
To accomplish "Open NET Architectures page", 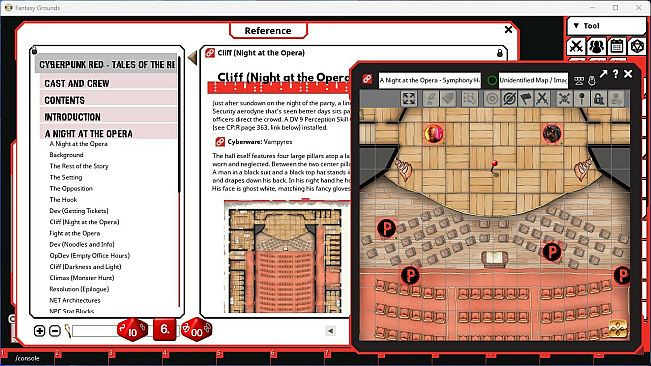I will coord(75,300).
